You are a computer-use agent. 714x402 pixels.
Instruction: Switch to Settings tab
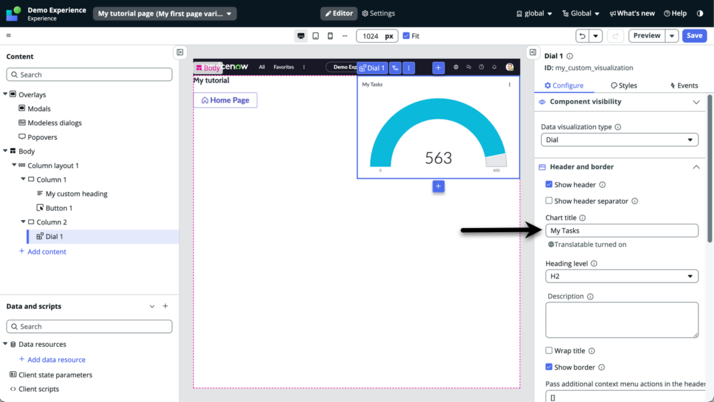pos(378,13)
